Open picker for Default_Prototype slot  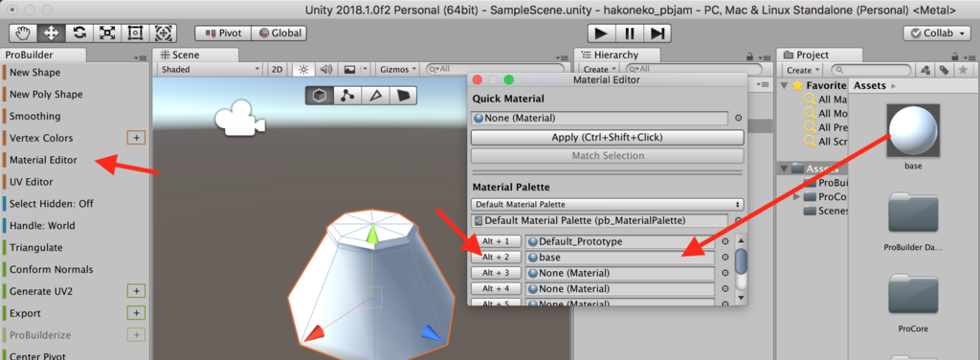[725, 241]
